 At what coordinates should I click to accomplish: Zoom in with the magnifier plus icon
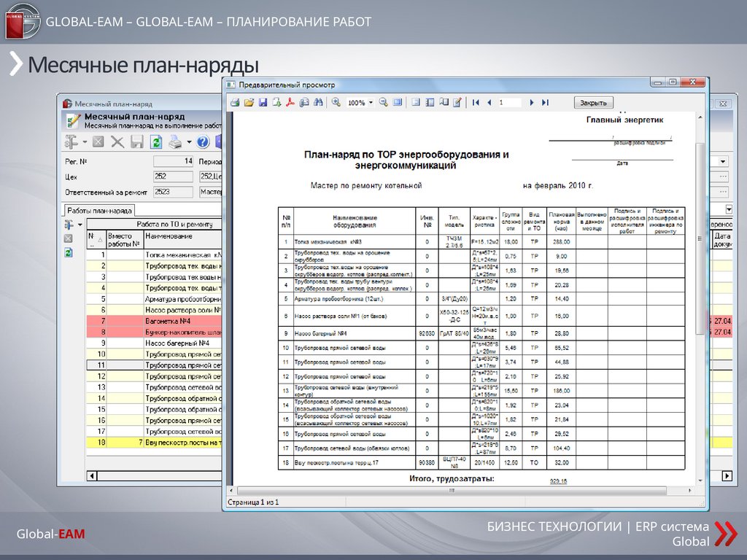(x=336, y=103)
